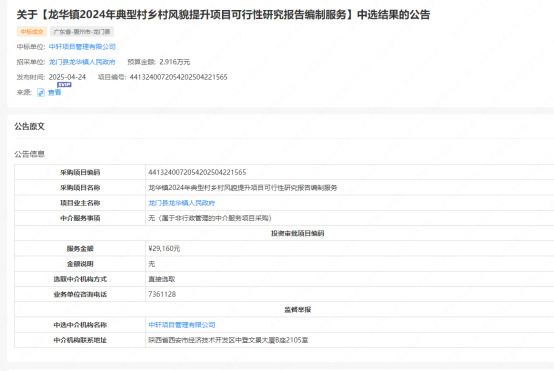Image resolution: width=554 pixels, height=371 pixels.
Task: Click the 查看 source link
Action: click(54, 93)
